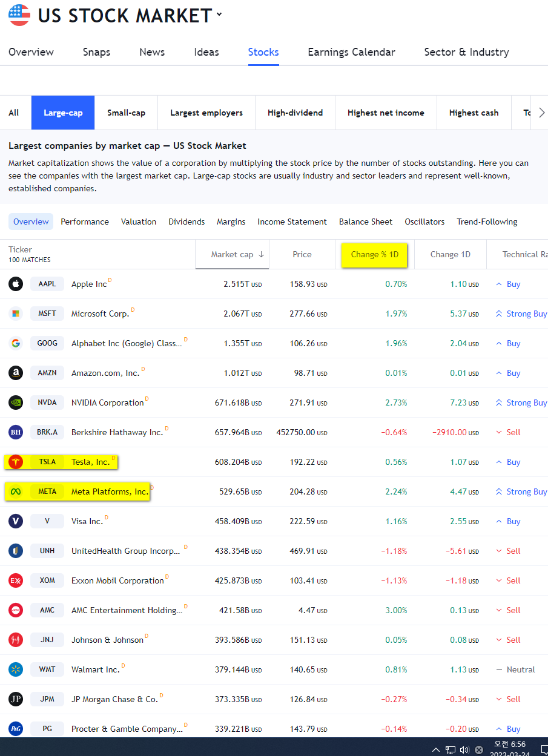548x756 pixels.
Task: Click the AMC Entertainment logo icon
Action: click(x=16, y=610)
